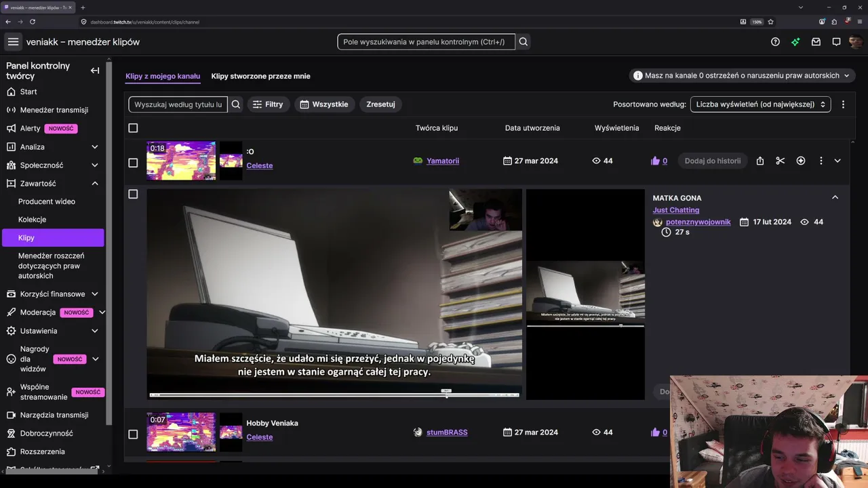Image resolution: width=868 pixels, height=488 pixels.
Task: Open the browser application menu
Action: point(859,22)
